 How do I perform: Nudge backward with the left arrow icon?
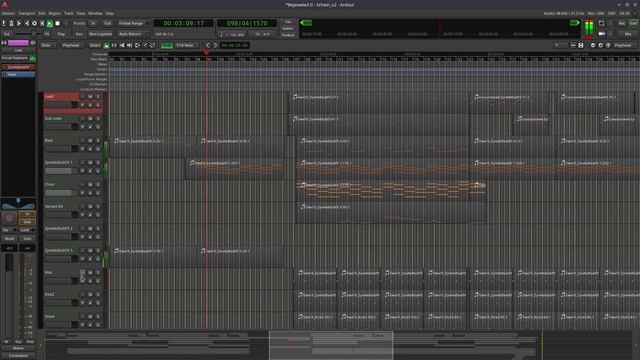(x=208, y=45)
